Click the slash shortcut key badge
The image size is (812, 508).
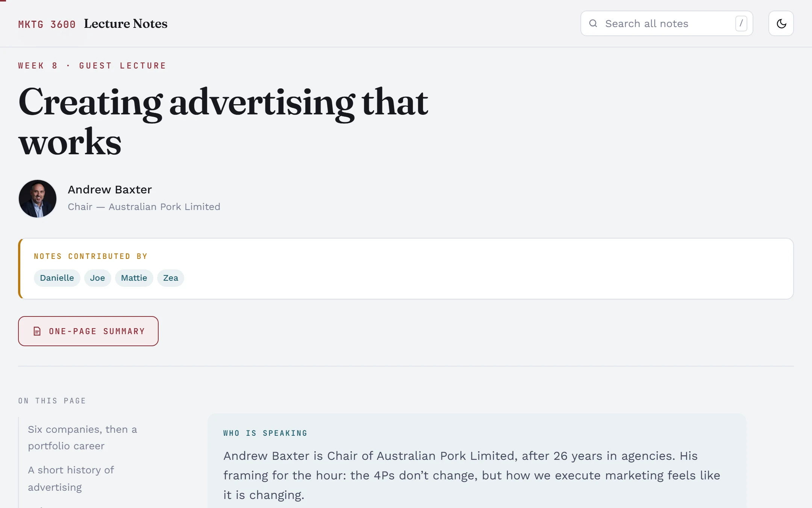pyautogui.click(x=741, y=23)
